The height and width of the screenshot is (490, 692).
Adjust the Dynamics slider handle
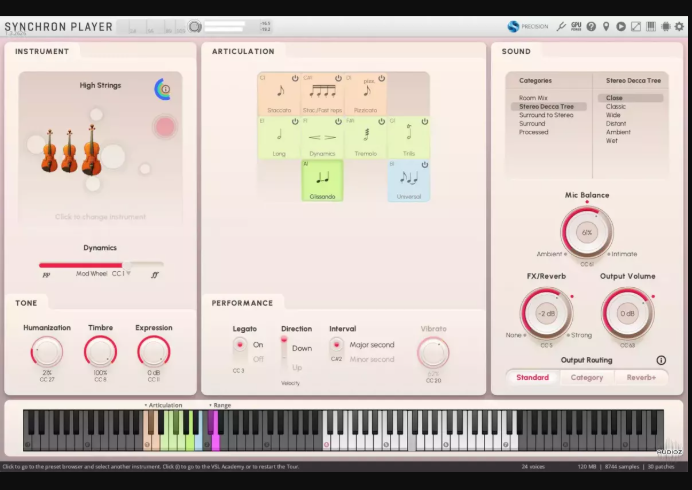coord(127,265)
